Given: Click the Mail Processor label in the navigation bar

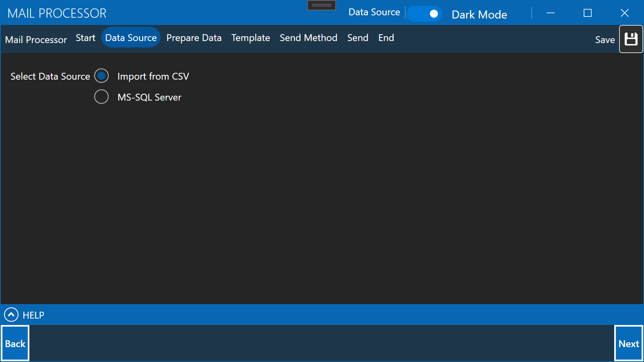Looking at the screenshot, I should (x=36, y=40).
